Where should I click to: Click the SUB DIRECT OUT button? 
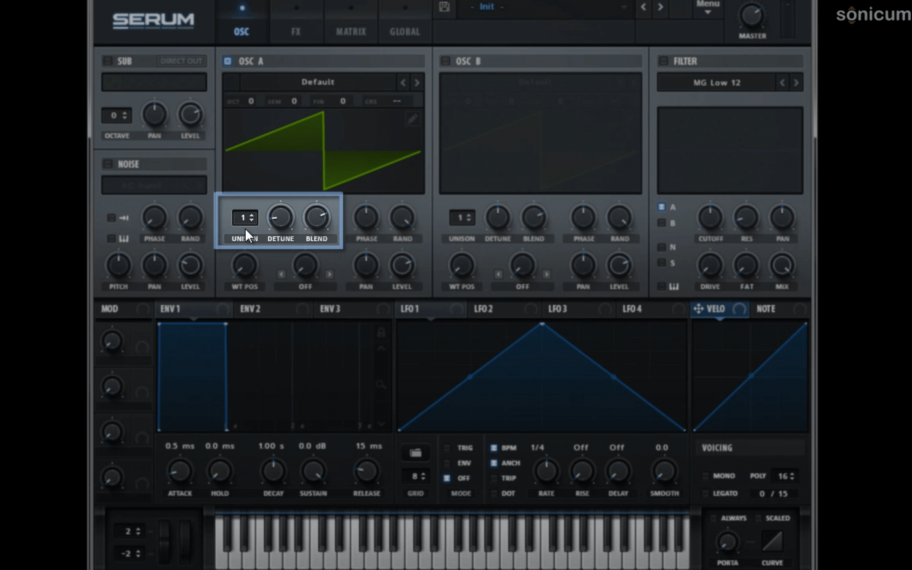coord(181,61)
